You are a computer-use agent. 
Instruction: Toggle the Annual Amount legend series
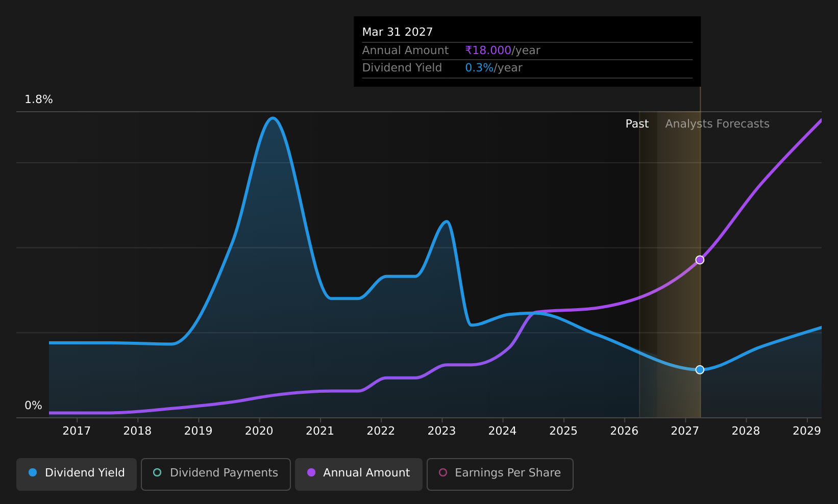point(359,474)
